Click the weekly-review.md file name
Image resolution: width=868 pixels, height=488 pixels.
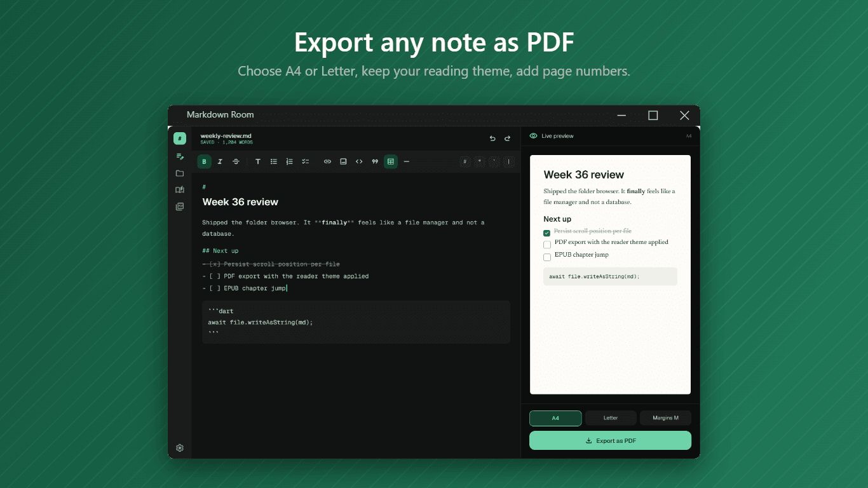click(226, 136)
